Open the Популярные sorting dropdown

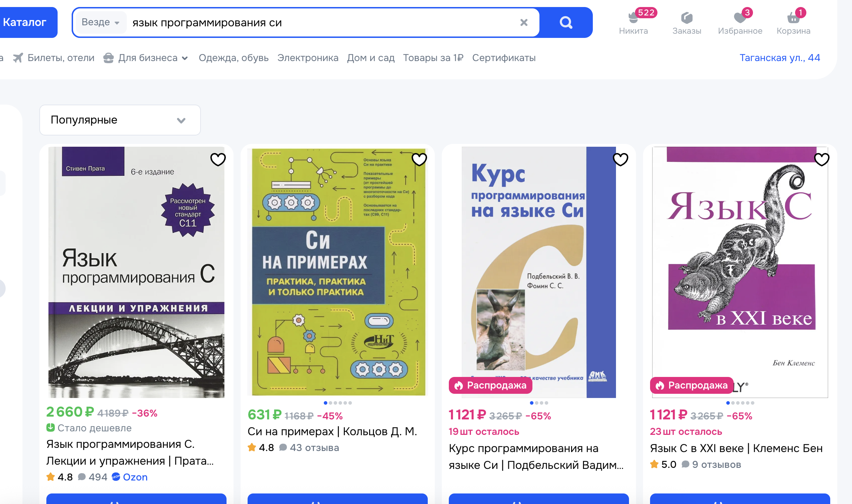click(x=120, y=120)
